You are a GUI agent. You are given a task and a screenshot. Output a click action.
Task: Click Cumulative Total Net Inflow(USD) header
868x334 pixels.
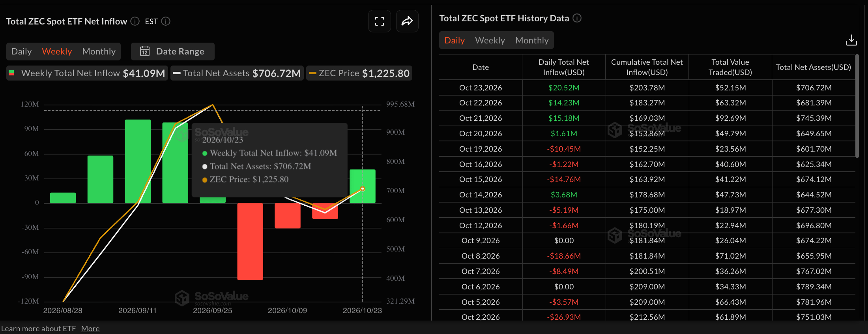(x=647, y=67)
